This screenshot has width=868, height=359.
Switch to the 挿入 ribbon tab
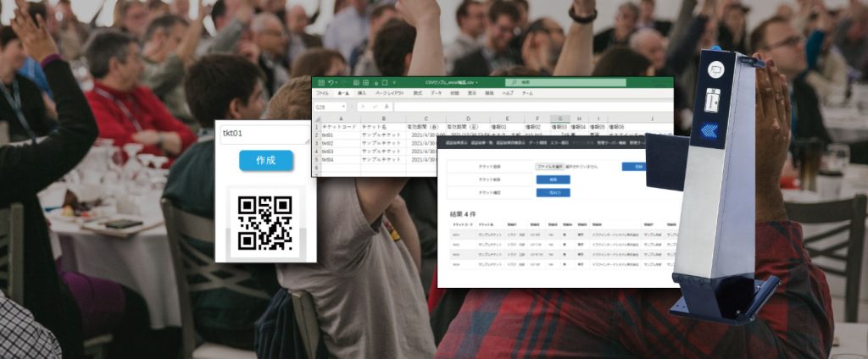[x=361, y=93]
